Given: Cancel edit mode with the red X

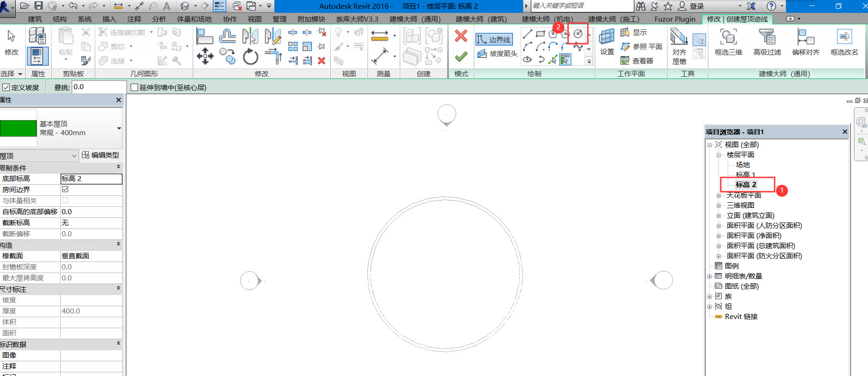Looking at the screenshot, I should pyautogui.click(x=461, y=35).
